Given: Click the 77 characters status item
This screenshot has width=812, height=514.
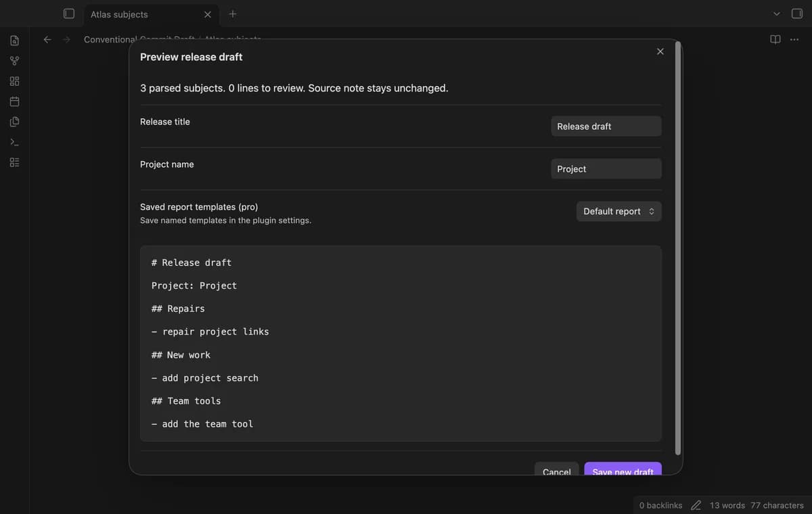Looking at the screenshot, I should pos(777,505).
